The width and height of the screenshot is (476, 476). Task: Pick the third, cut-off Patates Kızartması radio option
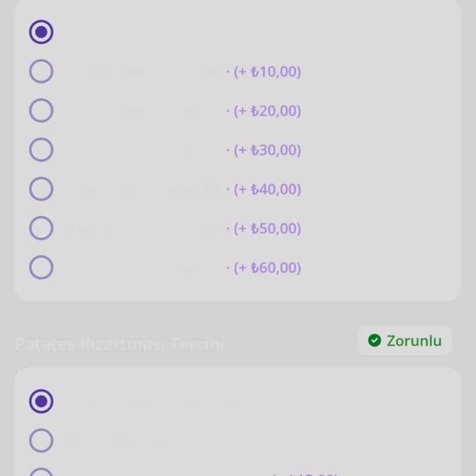[x=41, y=473]
